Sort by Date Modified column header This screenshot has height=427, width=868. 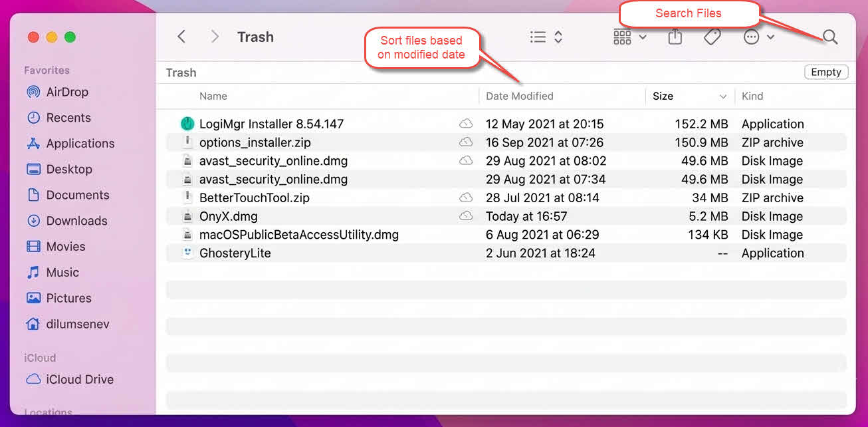(519, 96)
